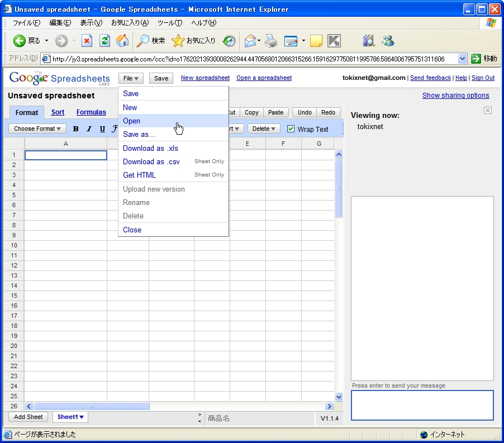Click the Sign Out link
This screenshot has height=443, width=504.
(x=483, y=78)
